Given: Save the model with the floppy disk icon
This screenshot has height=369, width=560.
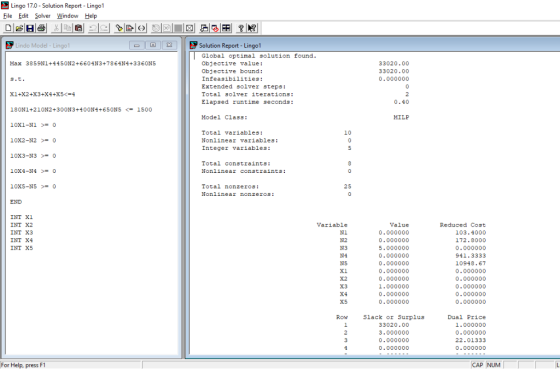Looking at the screenshot, I should [30, 28].
